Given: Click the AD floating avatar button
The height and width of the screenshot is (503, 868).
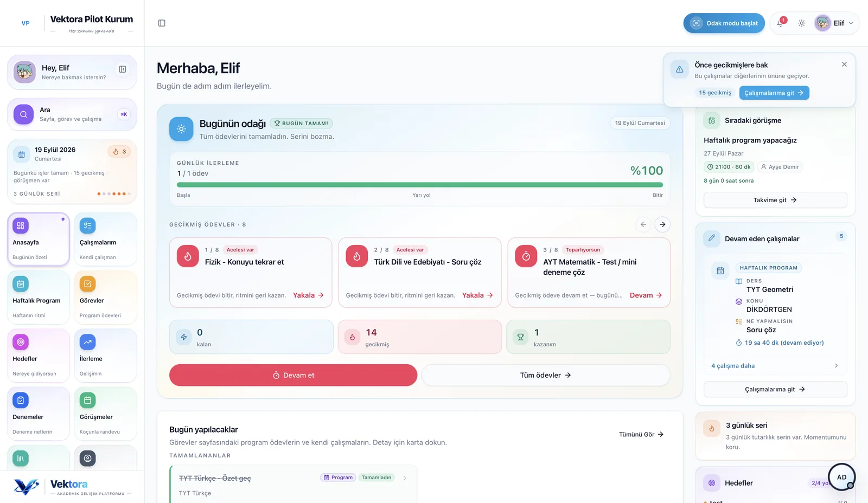Looking at the screenshot, I should click(841, 477).
